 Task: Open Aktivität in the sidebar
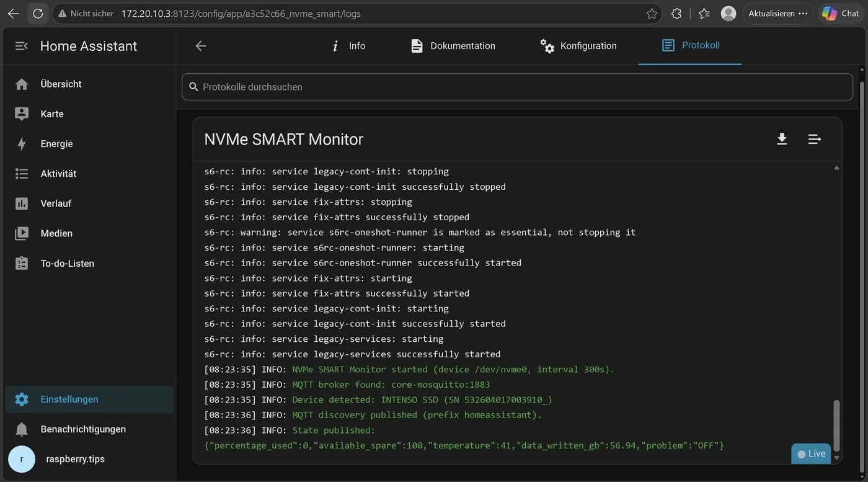[x=88, y=174]
